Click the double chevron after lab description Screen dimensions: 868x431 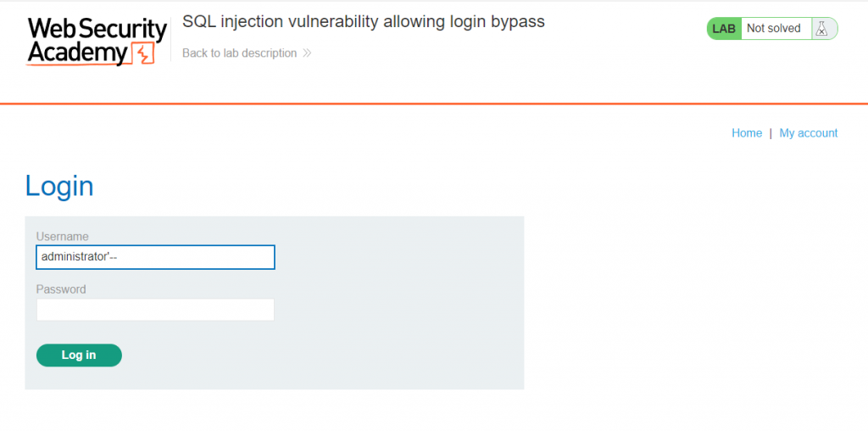pyautogui.click(x=307, y=53)
